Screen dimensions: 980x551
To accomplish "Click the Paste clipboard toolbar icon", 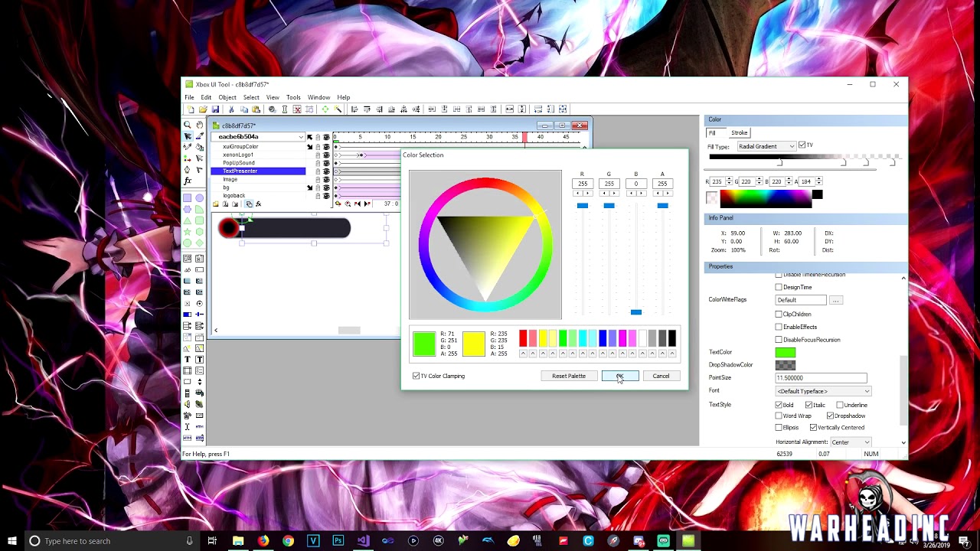I will click(256, 109).
